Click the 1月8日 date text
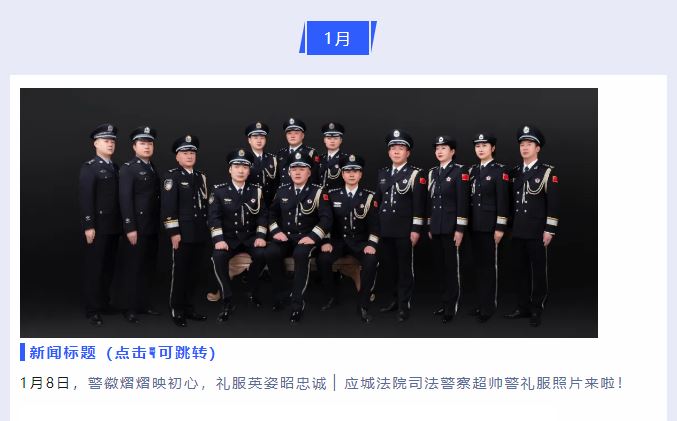677x421 pixels. [x=45, y=383]
